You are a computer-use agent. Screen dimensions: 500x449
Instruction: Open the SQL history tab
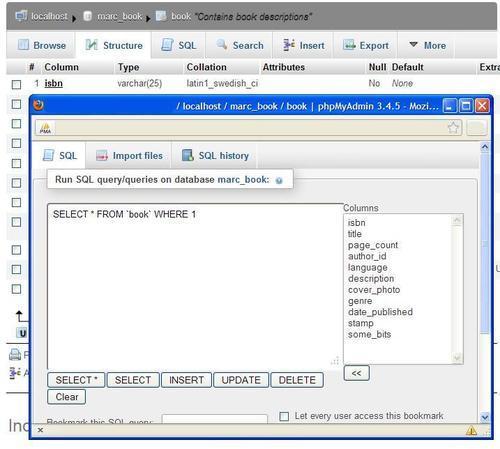[x=215, y=156]
